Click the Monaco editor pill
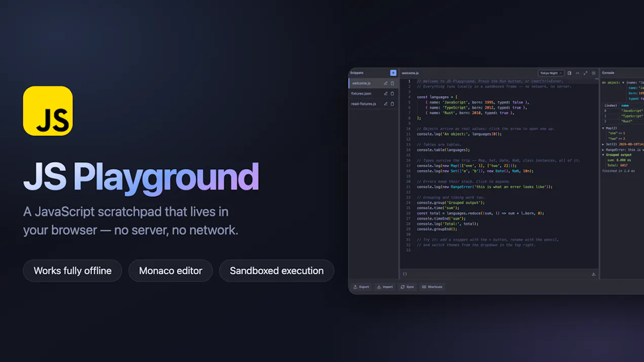The width and height of the screenshot is (644, 362). click(x=170, y=271)
